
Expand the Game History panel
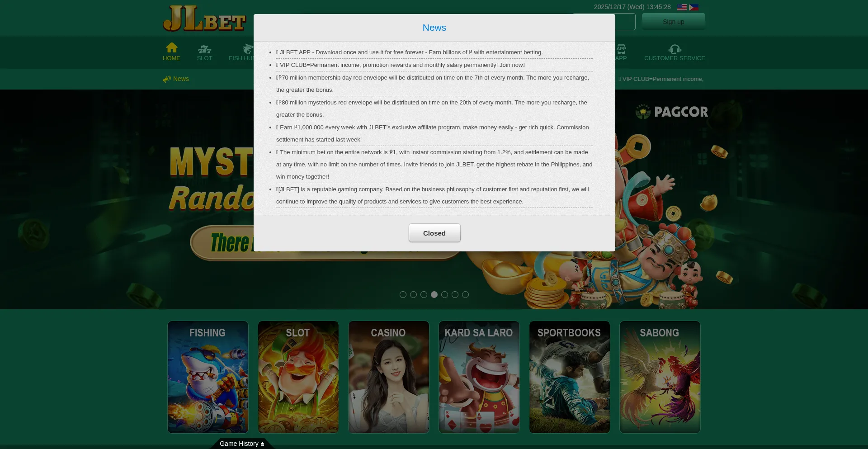(242, 444)
